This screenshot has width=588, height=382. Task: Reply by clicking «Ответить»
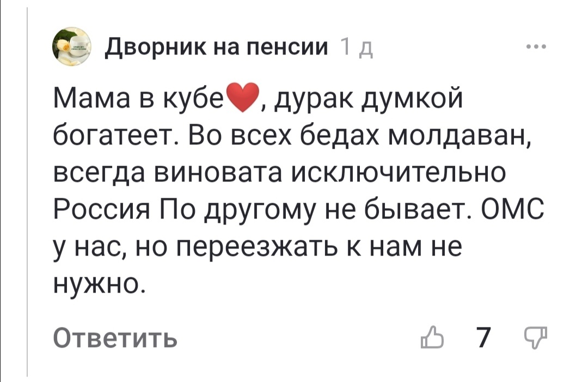pyautogui.click(x=114, y=338)
